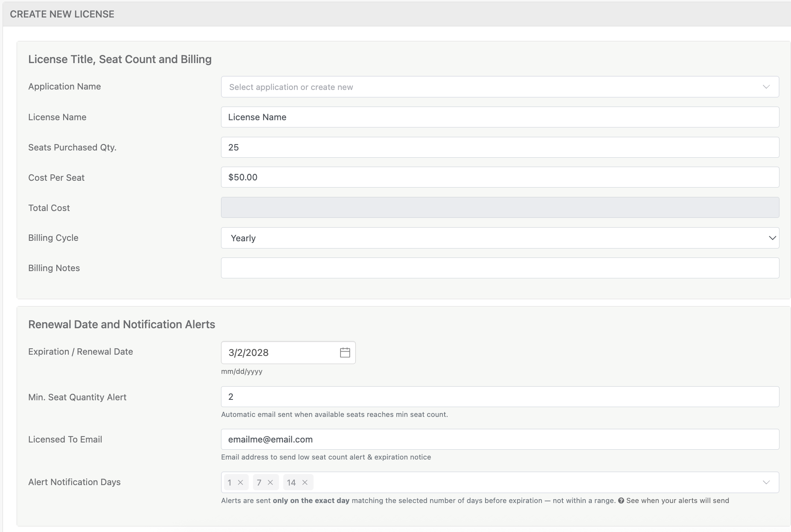Open the Billing Cycle dropdown showing Yearly
This screenshot has width=791, height=532.
pos(469,237)
